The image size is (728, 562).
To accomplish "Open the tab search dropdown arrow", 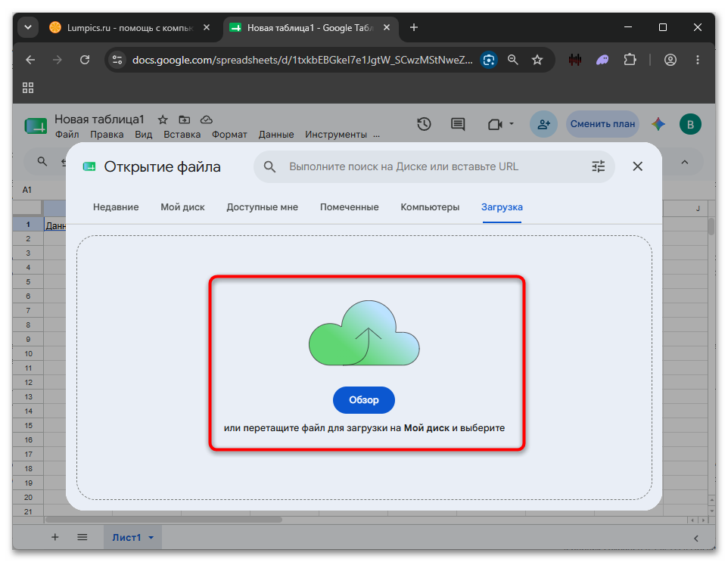I will pos(28,27).
